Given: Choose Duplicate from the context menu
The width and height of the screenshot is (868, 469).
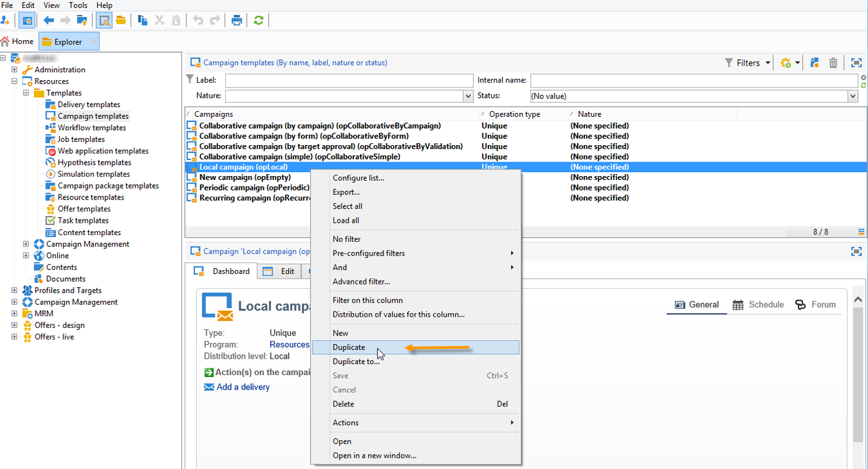Looking at the screenshot, I should click(349, 347).
